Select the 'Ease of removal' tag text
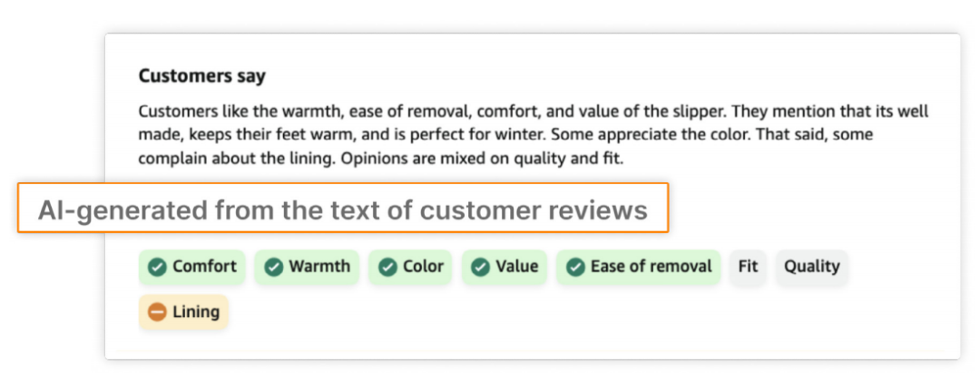This screenshot has height=377, width=980. click(652, 266)
